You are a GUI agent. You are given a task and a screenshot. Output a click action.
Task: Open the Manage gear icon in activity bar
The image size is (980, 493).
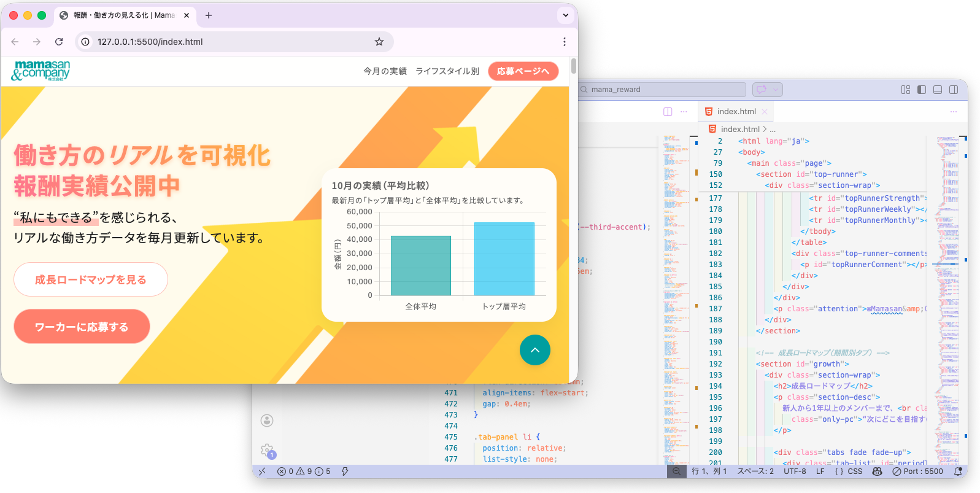267,450
